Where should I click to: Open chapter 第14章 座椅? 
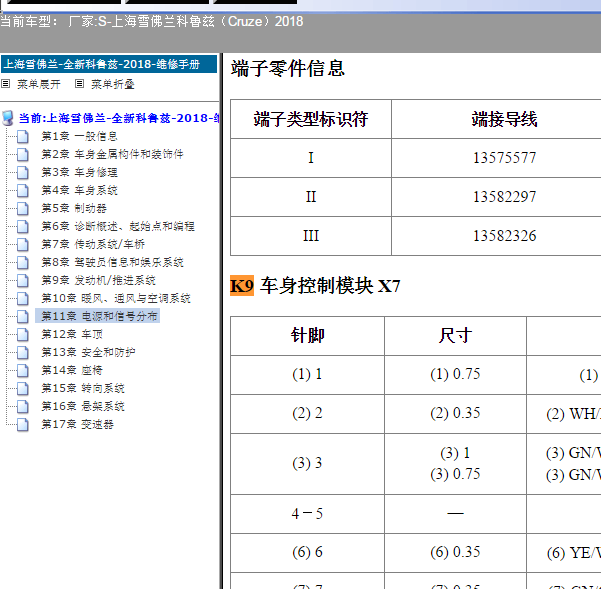(x=72, y=371)
